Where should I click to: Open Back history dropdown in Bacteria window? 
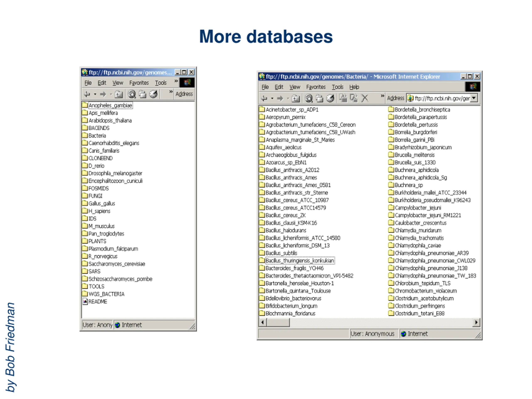point(272,98)
